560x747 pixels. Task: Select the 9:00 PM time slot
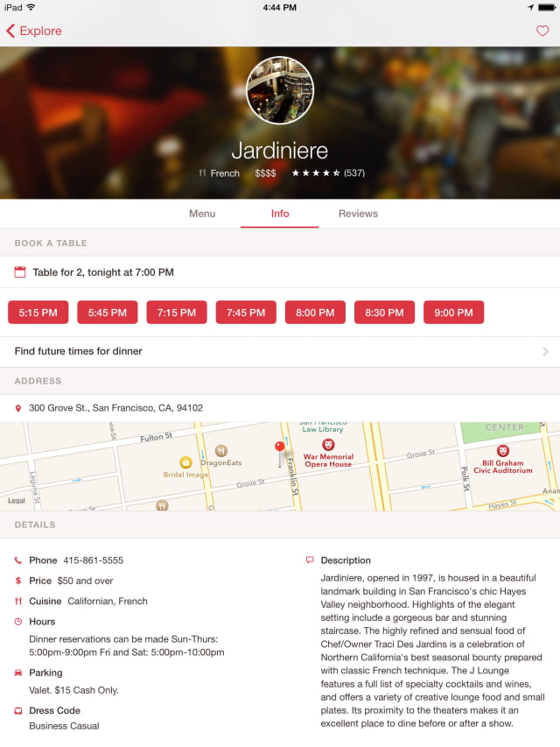point(454,313)
